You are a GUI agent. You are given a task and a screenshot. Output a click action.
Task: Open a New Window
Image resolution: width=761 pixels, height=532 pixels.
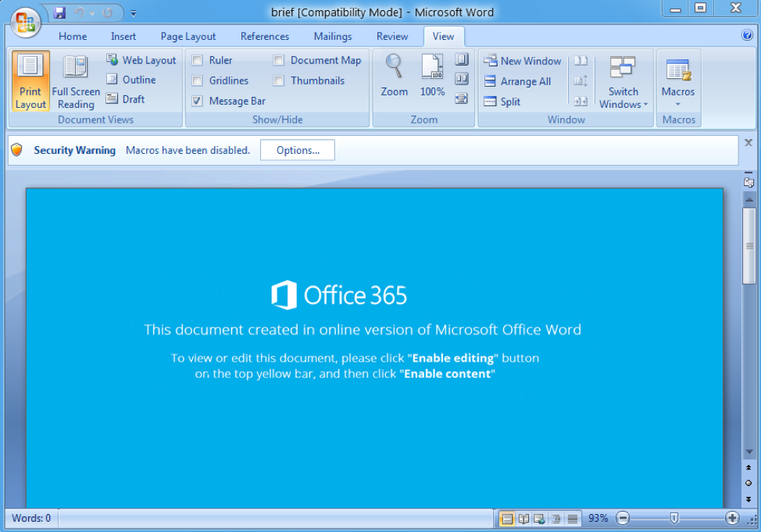pos(523,61)
